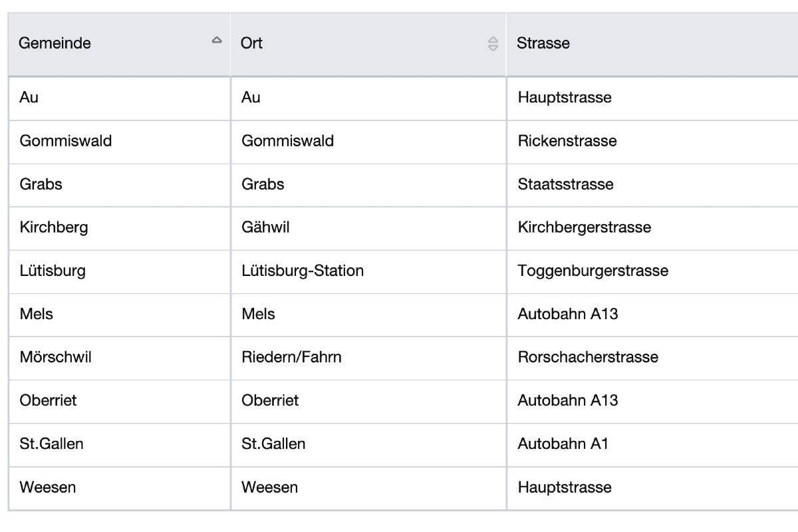Select the Rorschacherstrasse cell
The height and width of the screenshot is (532, 798).
588,357
